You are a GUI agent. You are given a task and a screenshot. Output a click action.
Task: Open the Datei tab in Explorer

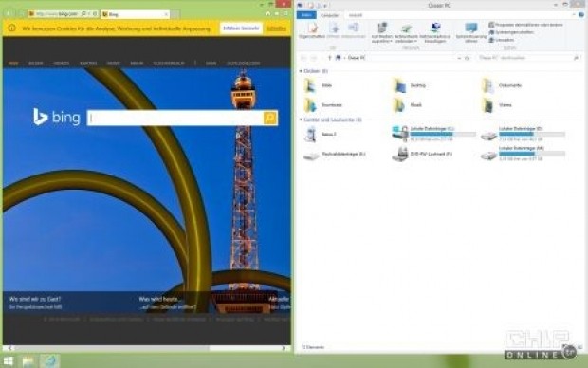click(306, 15)
